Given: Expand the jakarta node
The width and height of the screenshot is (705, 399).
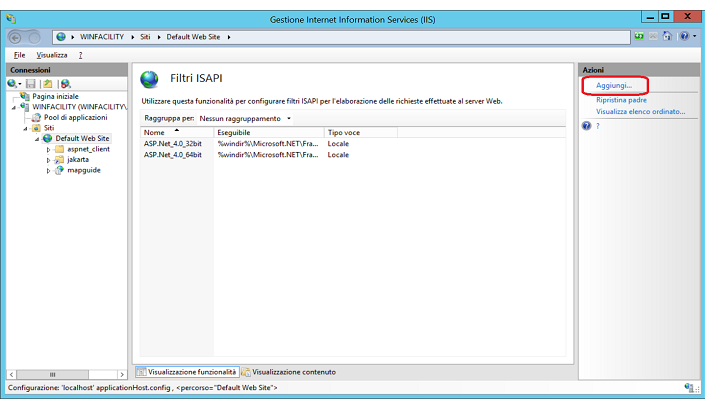Looking at the screenshot, I should coord(49,160).
